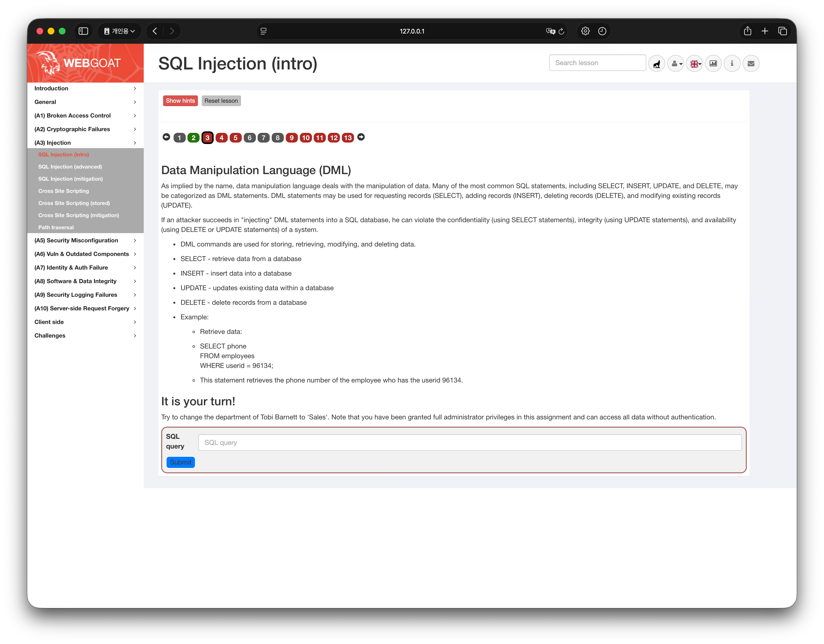Open the report card chart icon

(x=714, y=63)
